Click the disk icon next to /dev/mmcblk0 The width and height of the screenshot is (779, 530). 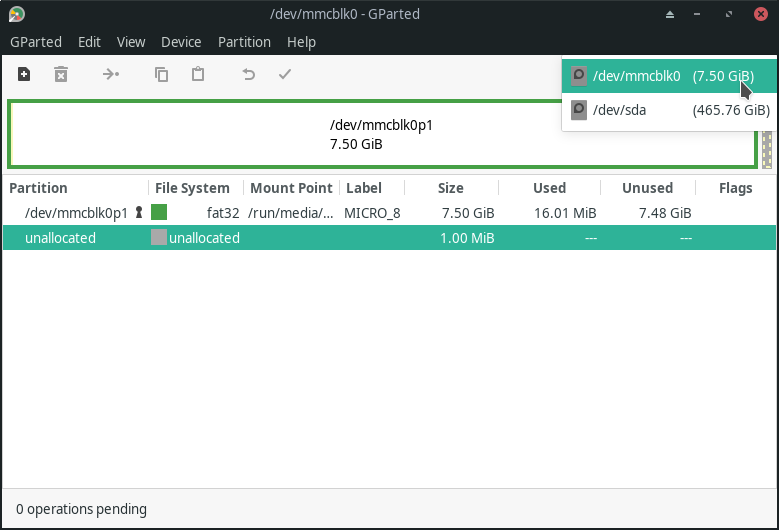pyautogui.click(x=579, y=76)
